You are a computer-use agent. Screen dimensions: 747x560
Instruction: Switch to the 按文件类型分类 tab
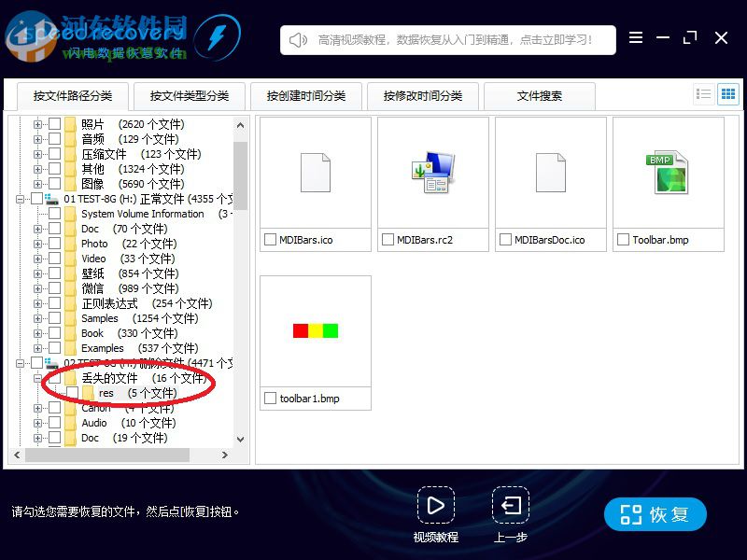[x=190, y=95]
